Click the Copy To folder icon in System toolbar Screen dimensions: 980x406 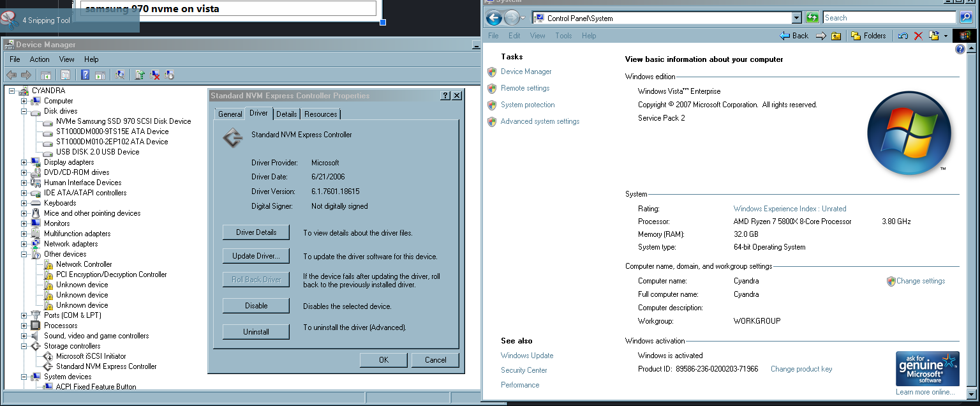point(934,36)
